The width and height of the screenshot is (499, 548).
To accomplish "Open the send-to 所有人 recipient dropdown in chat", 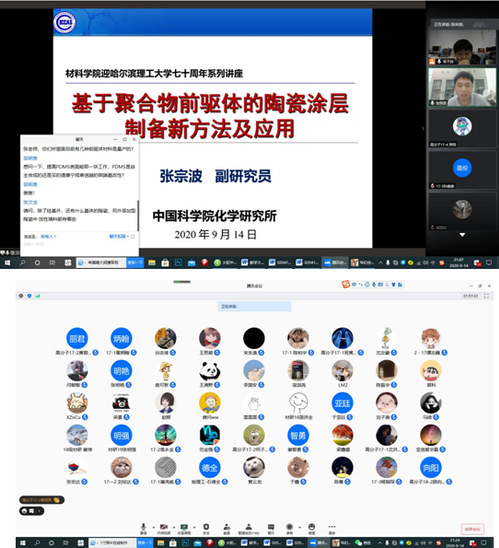I will [x=48, y=237].
